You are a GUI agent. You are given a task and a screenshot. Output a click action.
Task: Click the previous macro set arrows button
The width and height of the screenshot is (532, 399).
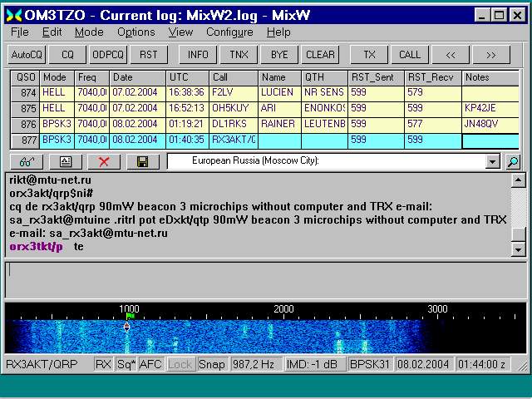tap(451, 55)
